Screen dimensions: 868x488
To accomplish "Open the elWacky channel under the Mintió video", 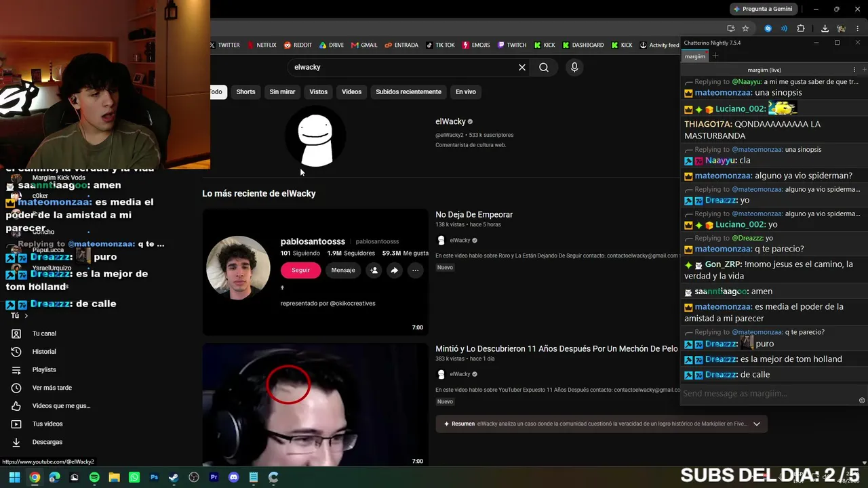I will tap(460, 374).
